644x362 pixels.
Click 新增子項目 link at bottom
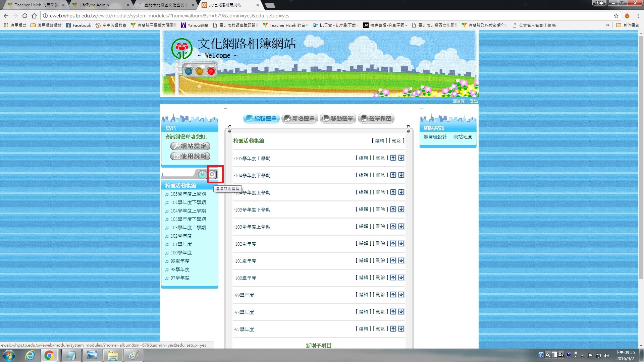318,345
